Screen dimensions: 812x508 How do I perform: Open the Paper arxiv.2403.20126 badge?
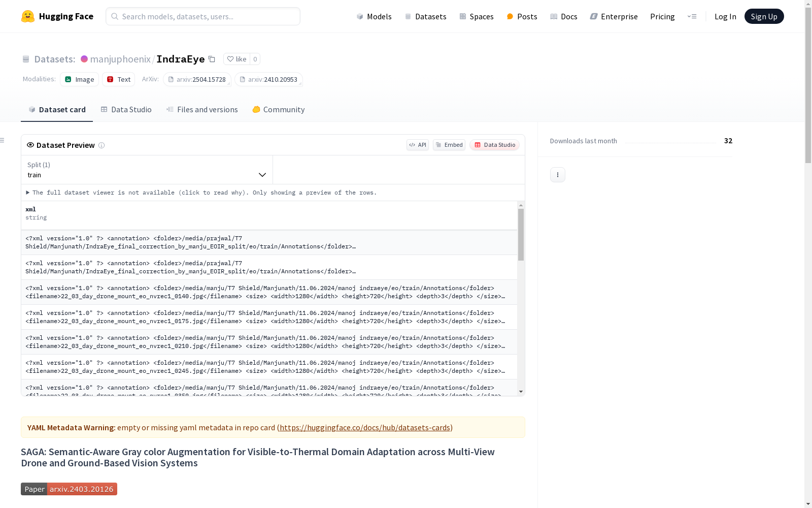coord(69,489)
